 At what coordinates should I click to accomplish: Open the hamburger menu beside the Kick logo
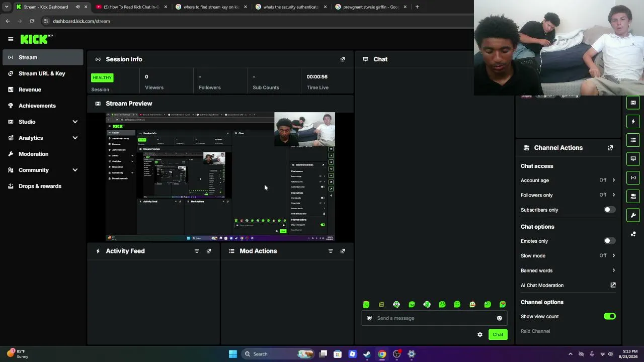[11, 39]
